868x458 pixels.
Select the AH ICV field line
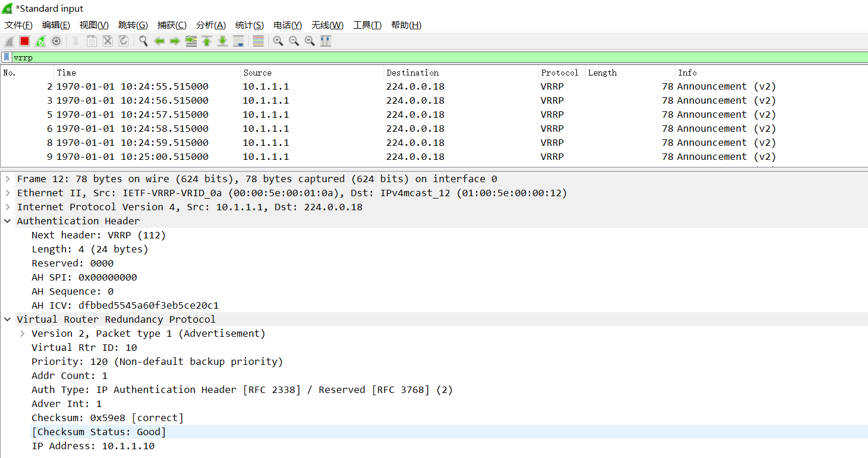[x=125, y=305]
